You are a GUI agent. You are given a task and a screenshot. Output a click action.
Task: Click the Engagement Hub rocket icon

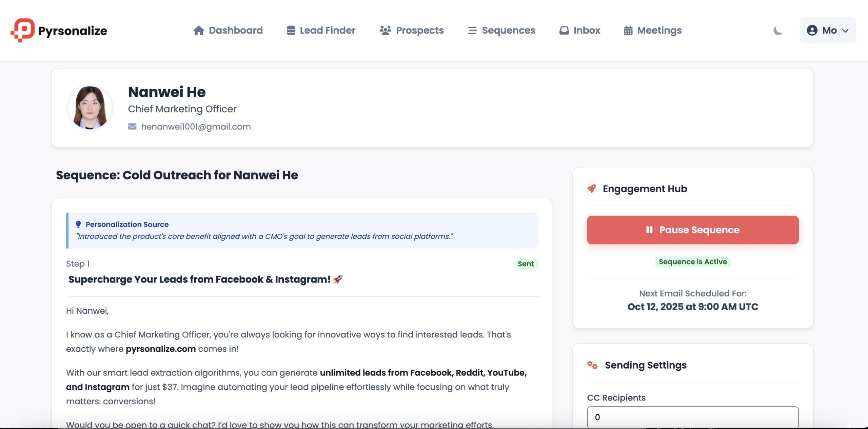(592, 189)
